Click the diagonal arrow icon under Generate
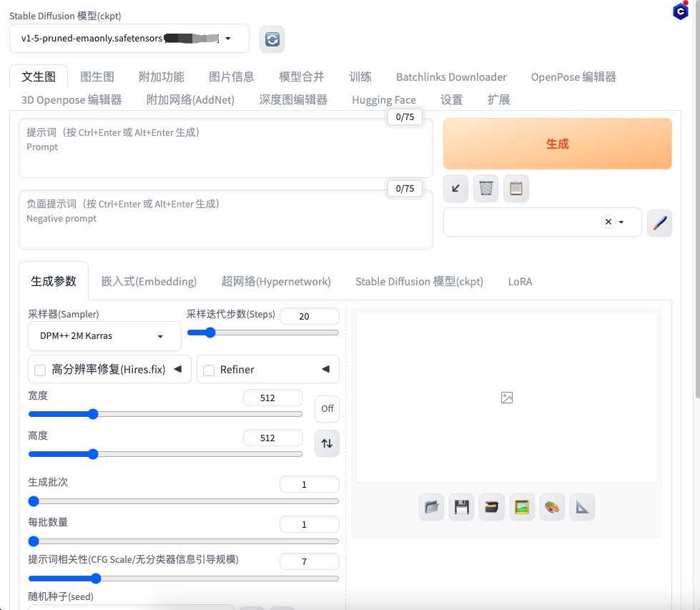 455,189
